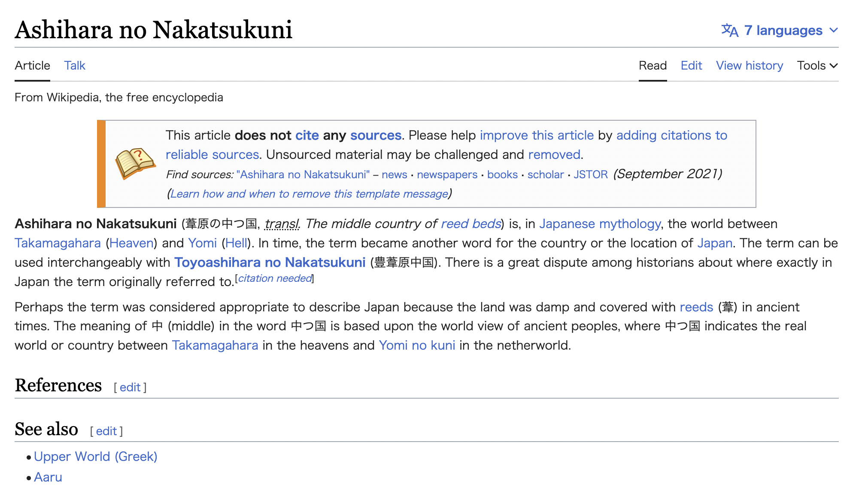Viewport: 868px width, 494px height.
Task: Click 'Learn how and when to remove this template message'
Action: tap(309, 194)
